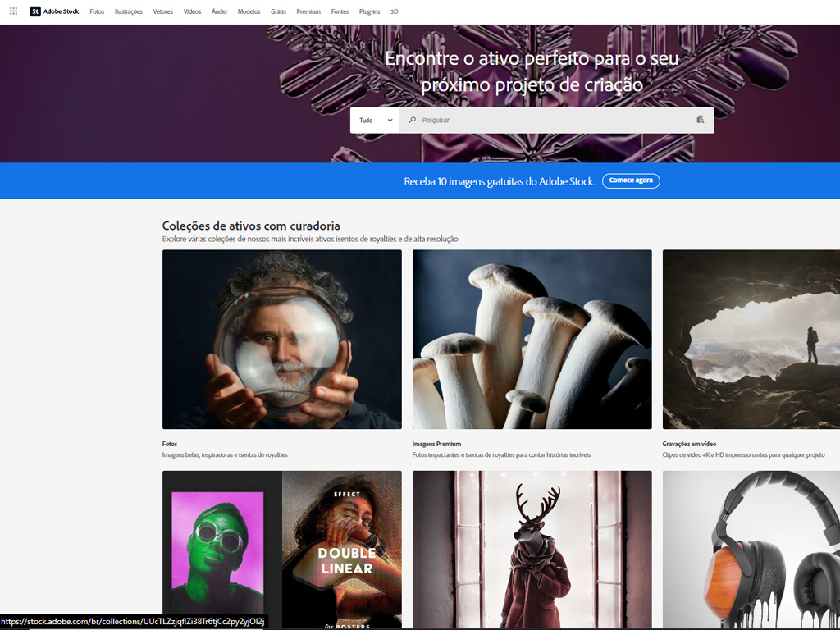The image size is (840, 630).
Task: Open the Imagens Premium mushrooms thumbnail
Action: click(x=532, y=339)
